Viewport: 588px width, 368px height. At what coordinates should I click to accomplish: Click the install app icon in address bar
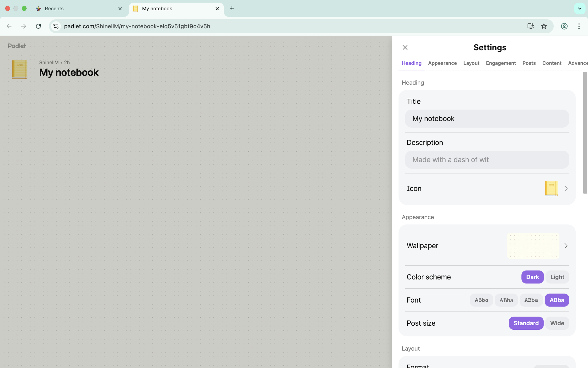pyautogui.click(x=530, y=26)
